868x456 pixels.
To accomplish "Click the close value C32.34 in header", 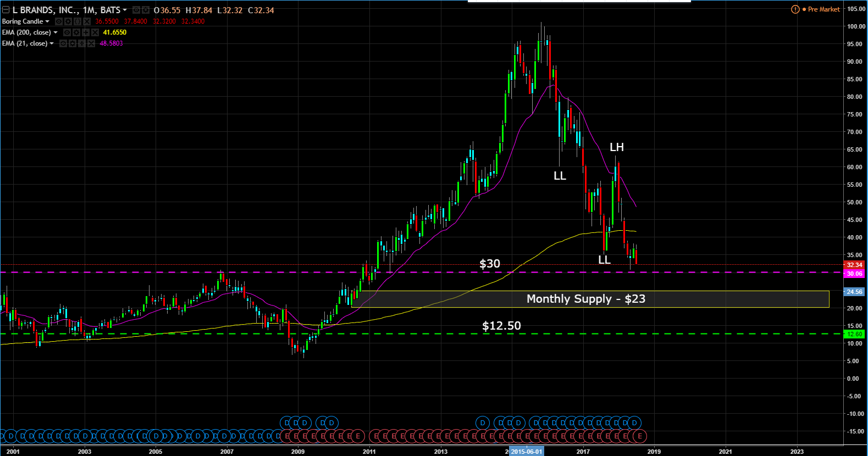I will point(261,10).
